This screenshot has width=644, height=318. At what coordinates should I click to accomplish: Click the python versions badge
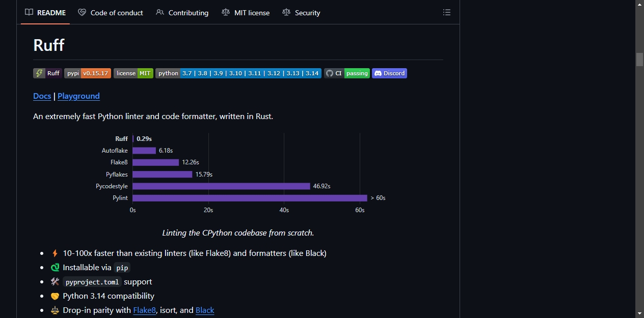[238, 73]
